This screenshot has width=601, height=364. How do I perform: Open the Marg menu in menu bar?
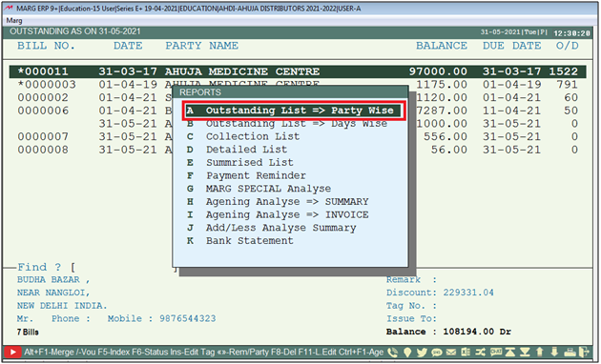[x=14, y=20]
